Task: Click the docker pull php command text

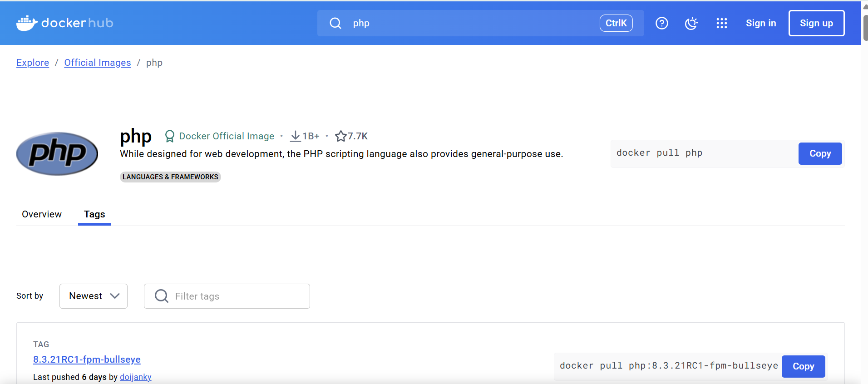Action: [x=659, y=153]
